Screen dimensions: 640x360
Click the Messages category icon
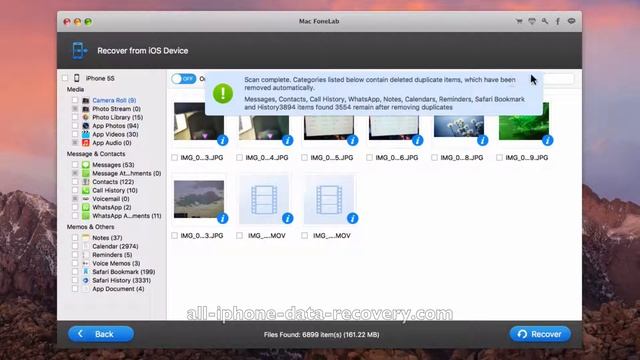click(x=86, y=164)
